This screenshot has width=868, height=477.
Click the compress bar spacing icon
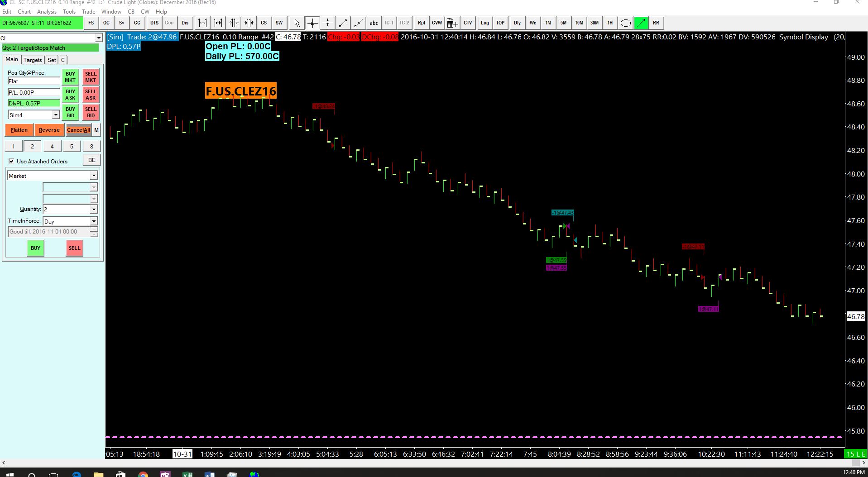pos(218,23)
